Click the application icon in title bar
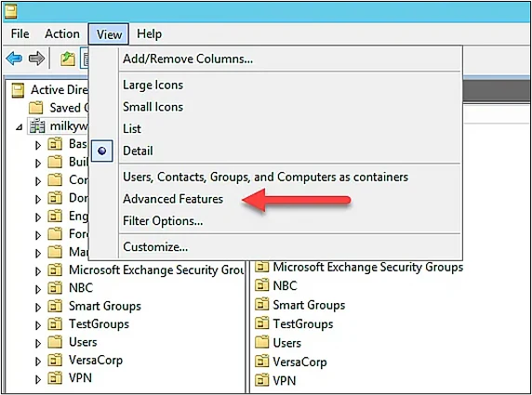The image size is (532, 395). [x=10, y=12]
